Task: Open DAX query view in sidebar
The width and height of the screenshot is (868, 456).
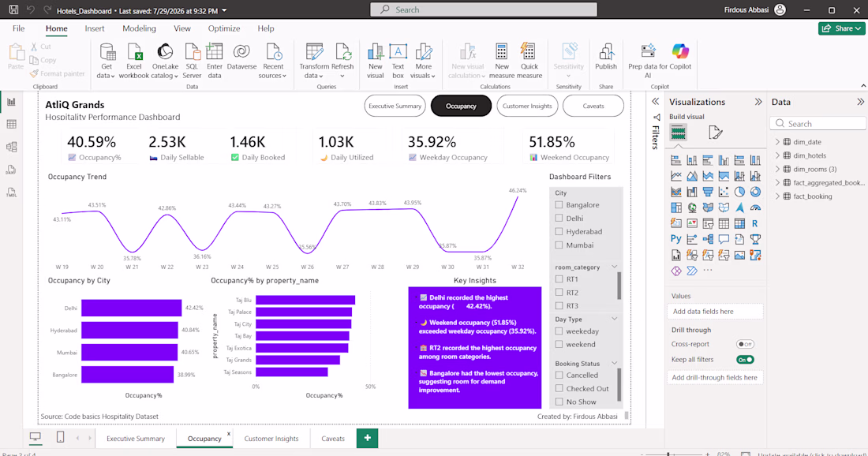Action: tap(11, 170)
